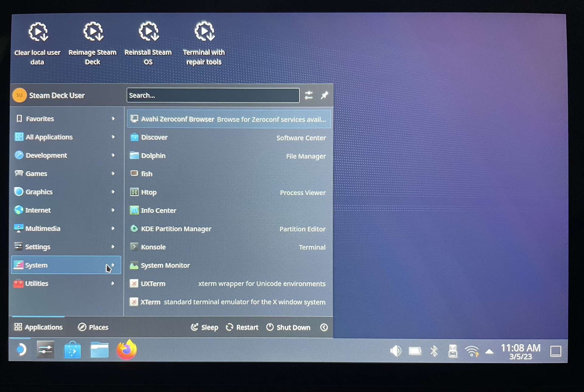The width and height of the screenshot is (584, 392).
Task: Open the Reimage Steam Deck desktop icon
Action: click(x=93, y=43)
